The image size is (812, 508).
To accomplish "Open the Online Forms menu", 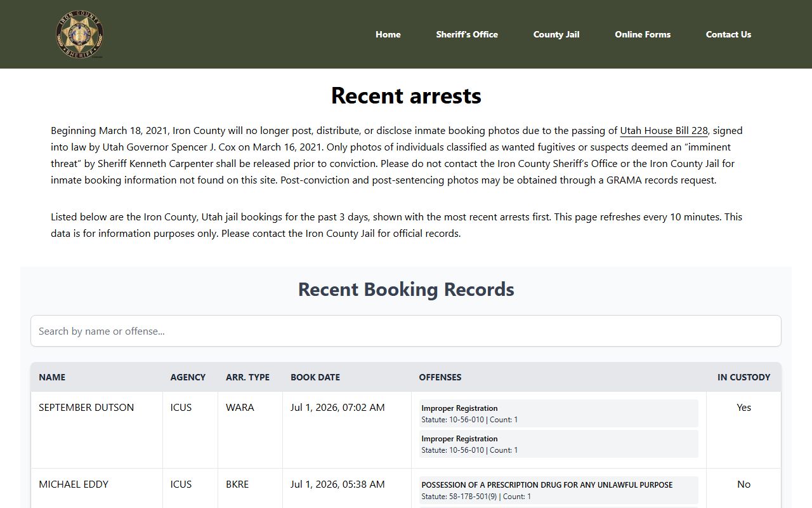I will point(643,34).
